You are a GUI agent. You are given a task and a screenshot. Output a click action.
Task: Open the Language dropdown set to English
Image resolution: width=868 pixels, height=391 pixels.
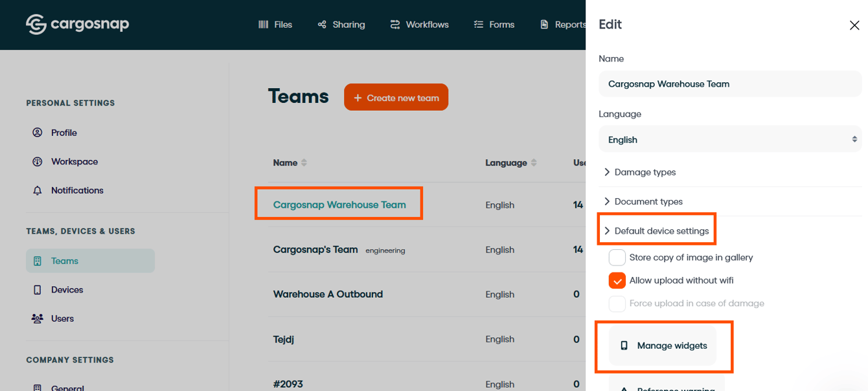(x=729, y=139)
